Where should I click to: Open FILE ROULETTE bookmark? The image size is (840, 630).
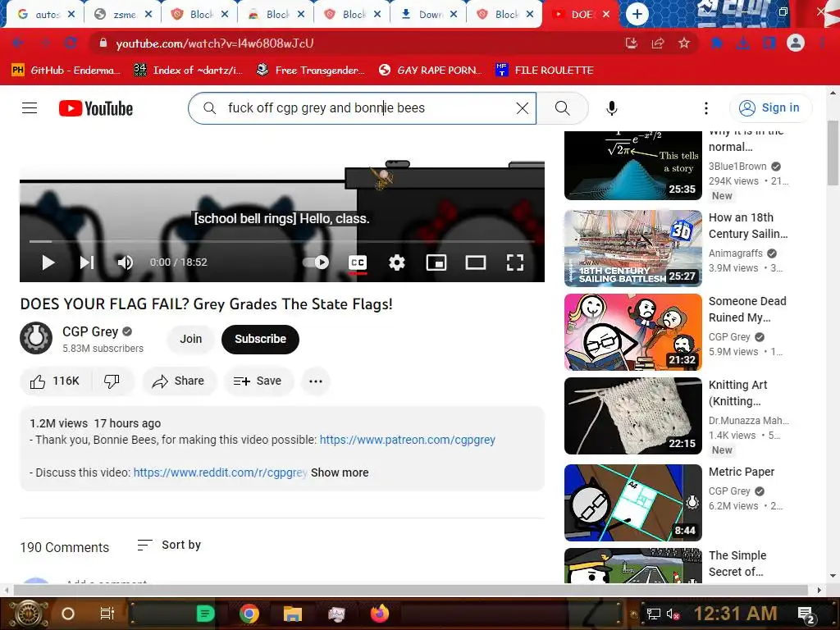coord(545,71)
